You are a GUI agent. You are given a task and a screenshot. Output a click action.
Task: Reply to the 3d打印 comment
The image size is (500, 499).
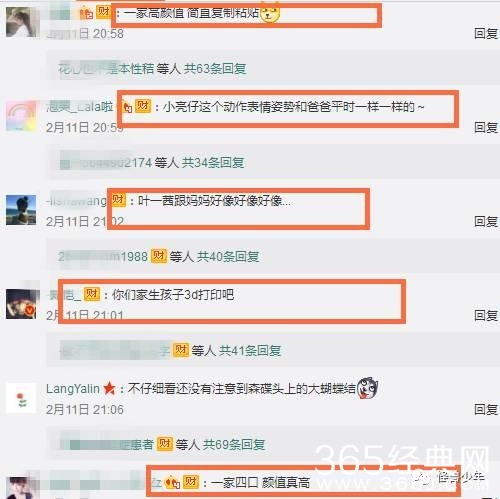click(486, 315)
